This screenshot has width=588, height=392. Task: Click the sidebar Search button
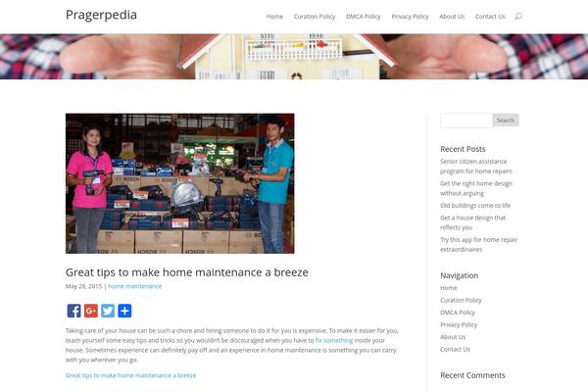pyautogui.click(x=506, y=120)
